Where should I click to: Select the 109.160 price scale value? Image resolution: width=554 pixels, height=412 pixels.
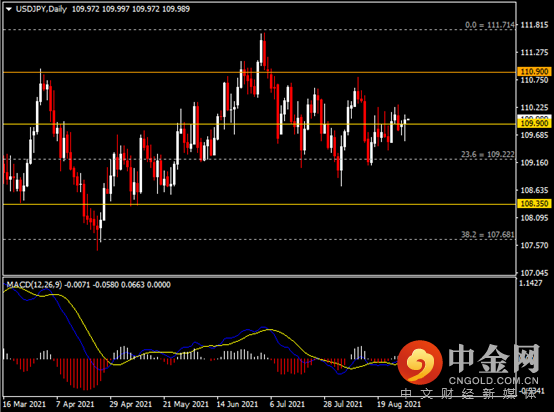(534, 163)
